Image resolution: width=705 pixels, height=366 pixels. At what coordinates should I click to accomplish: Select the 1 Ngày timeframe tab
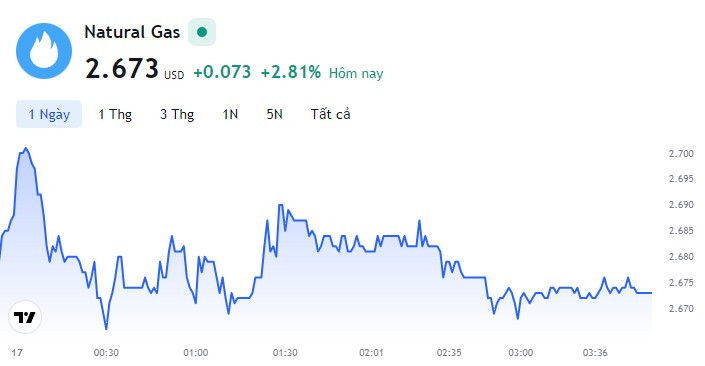(49, 114)
